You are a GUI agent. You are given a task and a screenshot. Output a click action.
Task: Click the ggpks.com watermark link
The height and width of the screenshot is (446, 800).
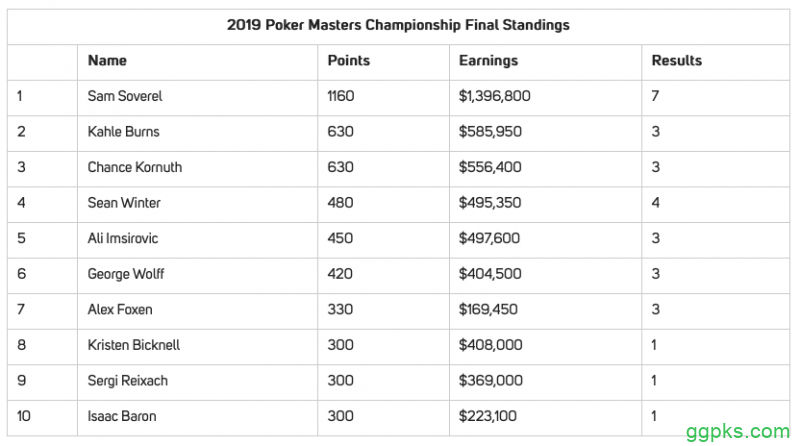[737, 432]
